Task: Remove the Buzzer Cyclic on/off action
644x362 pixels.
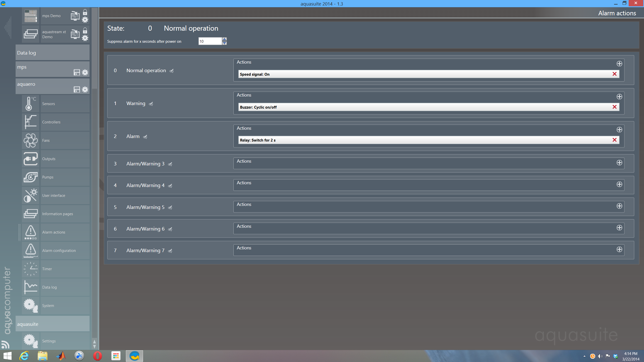Action: pyautogui.click(x=614, y=107)
